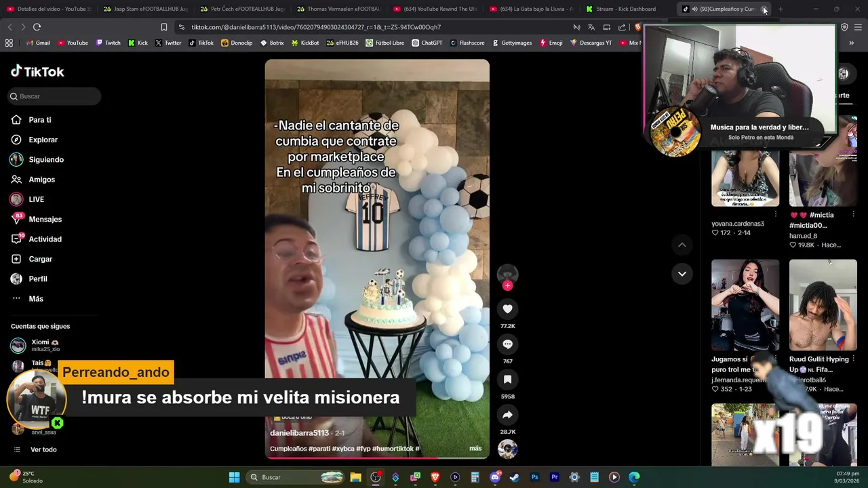
Task: Go back using the browser back arrow
Action: pos(9,27)
